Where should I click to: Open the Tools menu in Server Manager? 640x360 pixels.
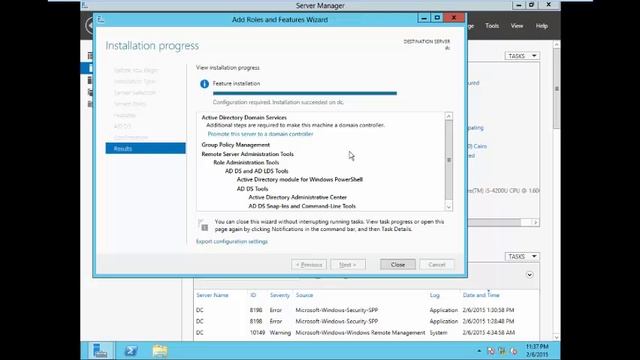point(492,26)
